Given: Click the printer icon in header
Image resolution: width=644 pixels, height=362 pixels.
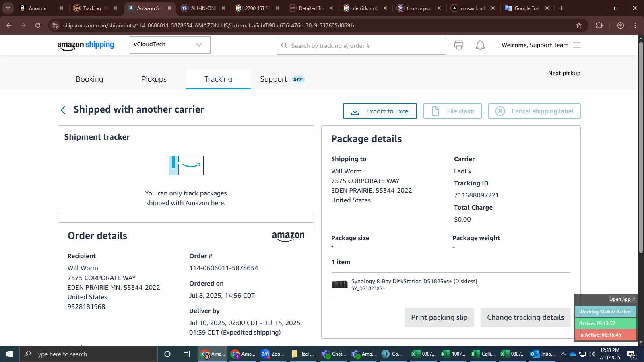Looking at the screenshot, I should (x=459, y=45).
